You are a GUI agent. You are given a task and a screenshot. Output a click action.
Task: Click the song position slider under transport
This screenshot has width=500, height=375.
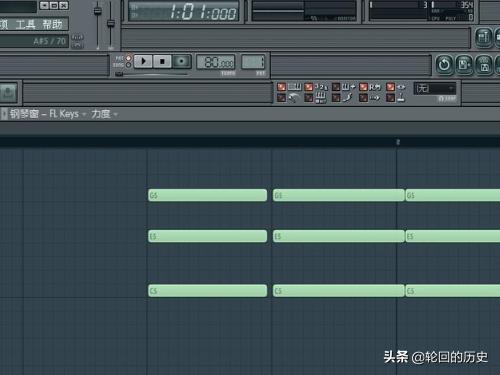(x=153, y=74)
